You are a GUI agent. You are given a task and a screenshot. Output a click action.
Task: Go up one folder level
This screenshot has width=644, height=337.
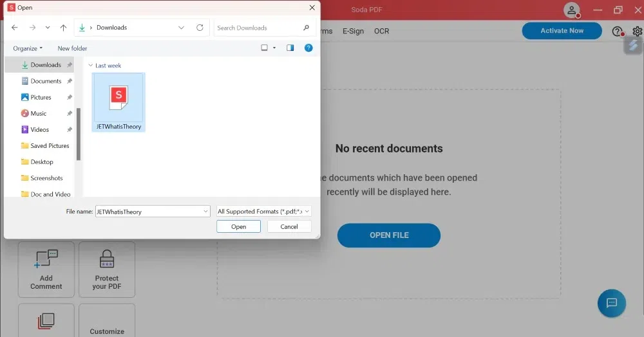coord(63,28)
